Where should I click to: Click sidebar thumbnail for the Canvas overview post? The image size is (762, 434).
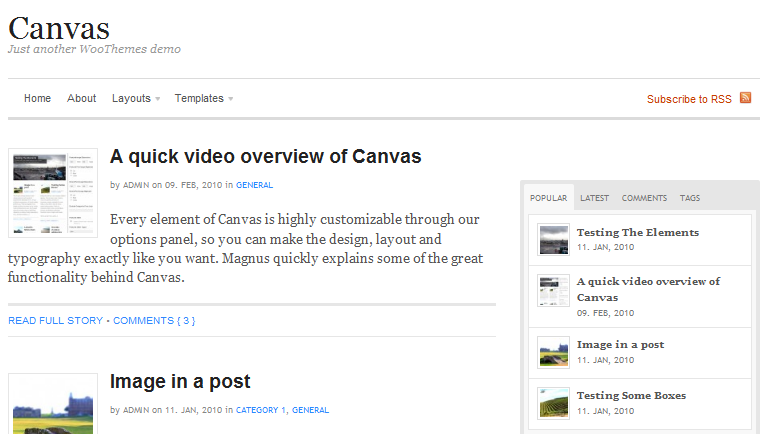tap(554, 291)
